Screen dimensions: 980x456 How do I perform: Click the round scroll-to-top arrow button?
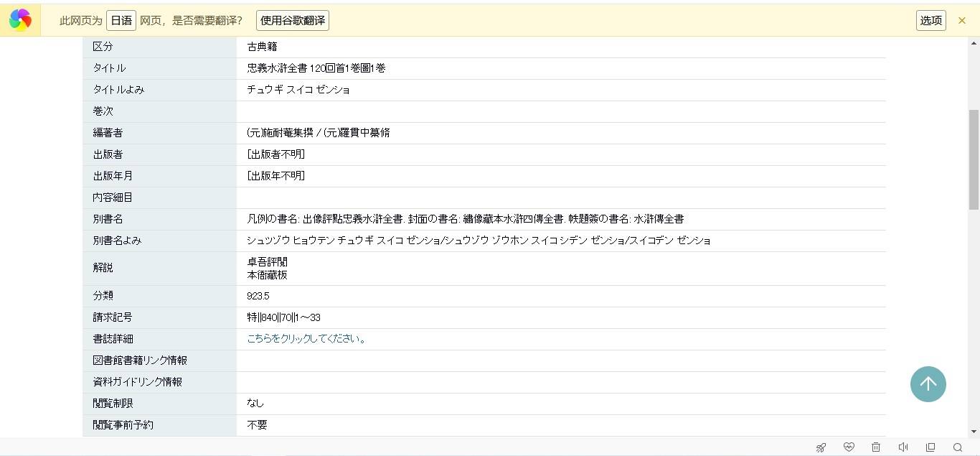928,384
